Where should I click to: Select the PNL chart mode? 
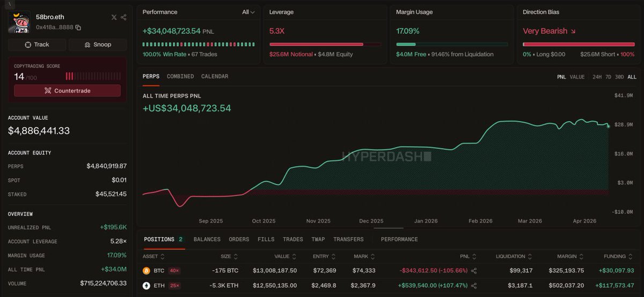(x=561, y=77)
